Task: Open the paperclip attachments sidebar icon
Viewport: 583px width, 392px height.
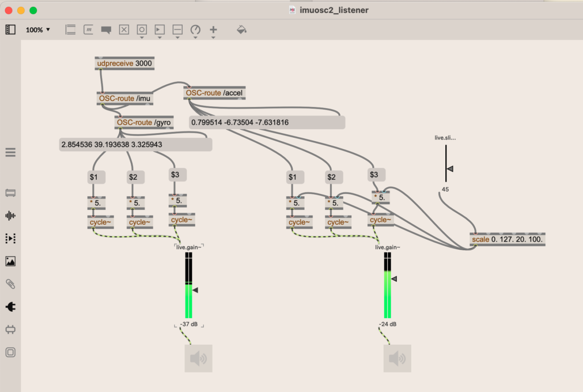Action: (10, 284)
